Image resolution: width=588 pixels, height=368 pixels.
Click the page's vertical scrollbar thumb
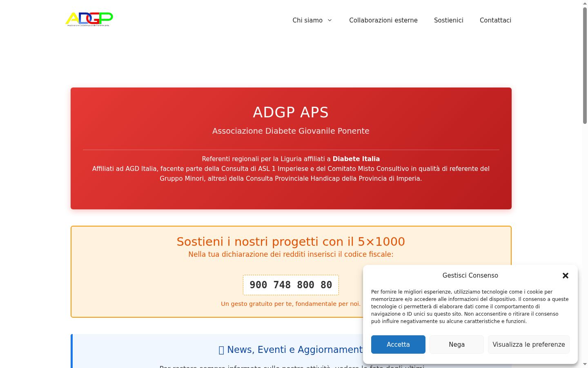[585, 65]
